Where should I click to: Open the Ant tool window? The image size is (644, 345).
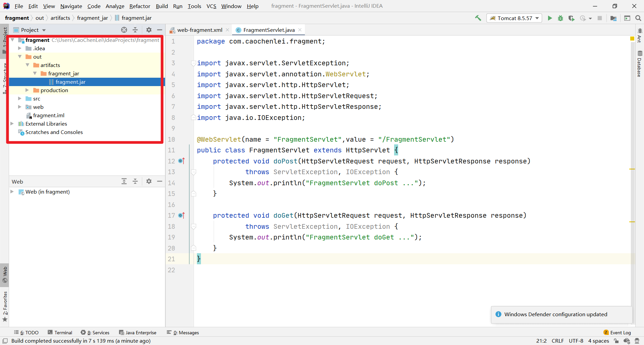click(640, 35)
